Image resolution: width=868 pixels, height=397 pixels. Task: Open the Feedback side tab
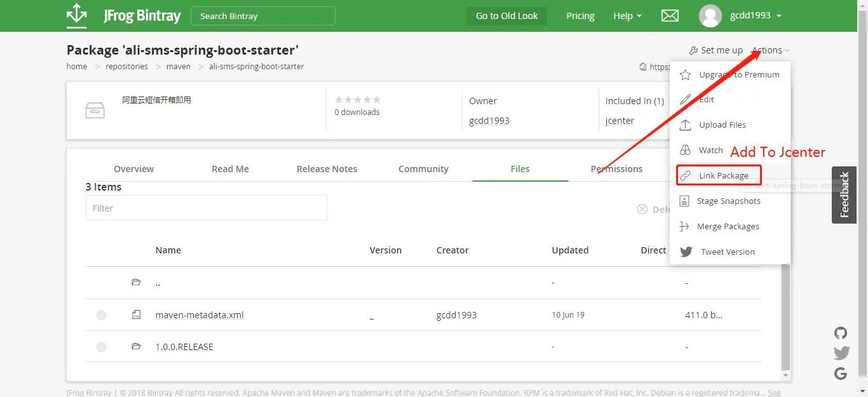tap(844, 195)
